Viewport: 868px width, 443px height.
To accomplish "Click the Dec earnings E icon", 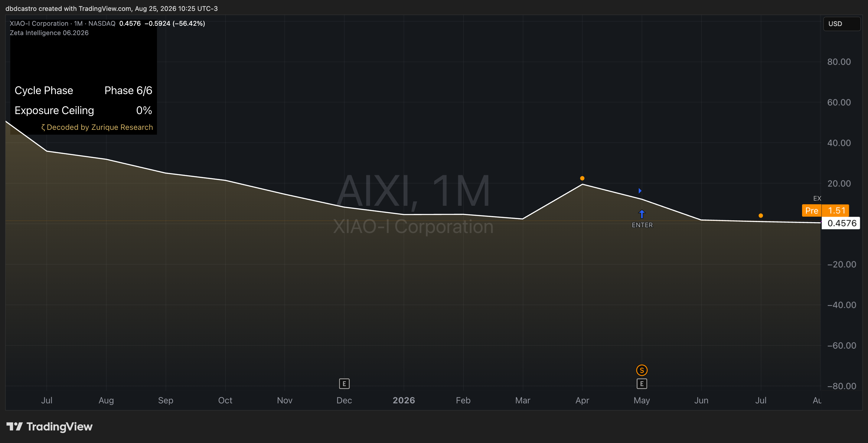I will (x=344, y=383).
